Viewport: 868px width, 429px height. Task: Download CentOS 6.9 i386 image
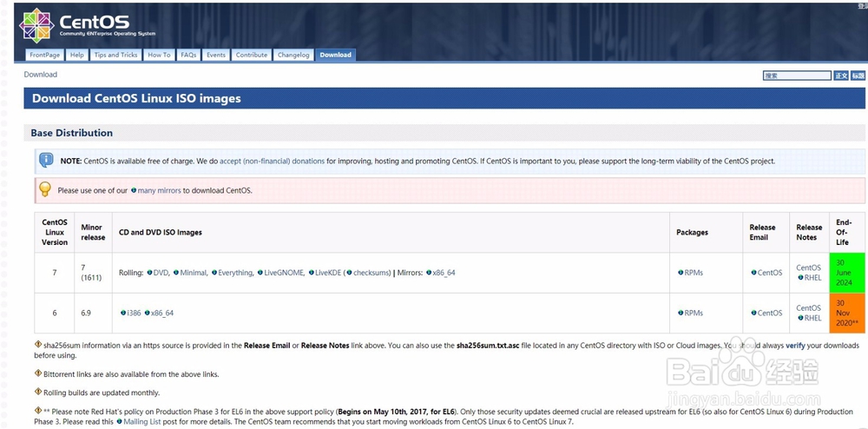(134, 313)
